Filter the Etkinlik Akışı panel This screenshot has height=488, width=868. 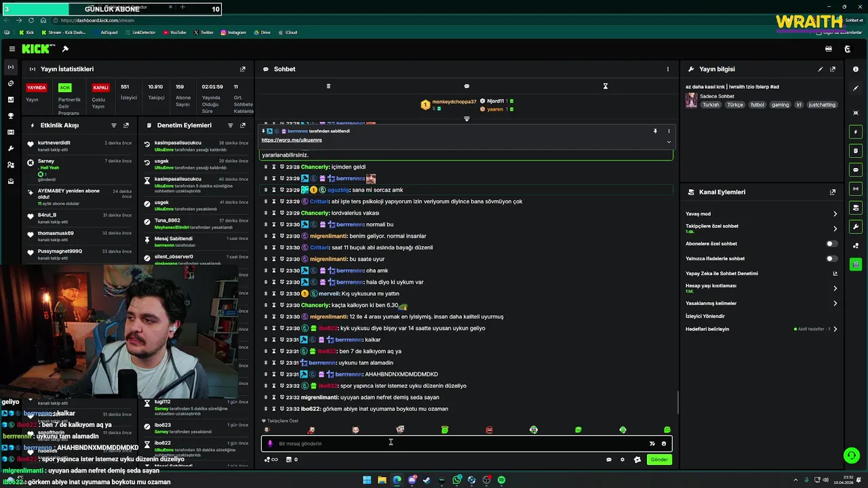tap(114, 125)
